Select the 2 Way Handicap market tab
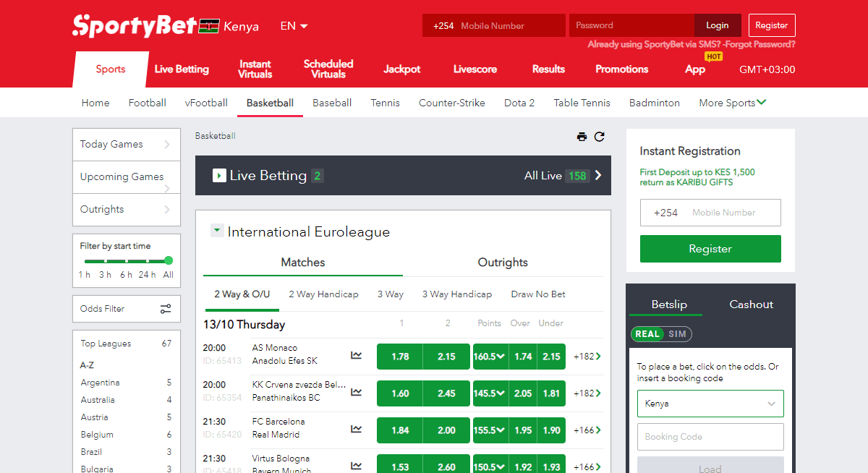 coord(323,294)
